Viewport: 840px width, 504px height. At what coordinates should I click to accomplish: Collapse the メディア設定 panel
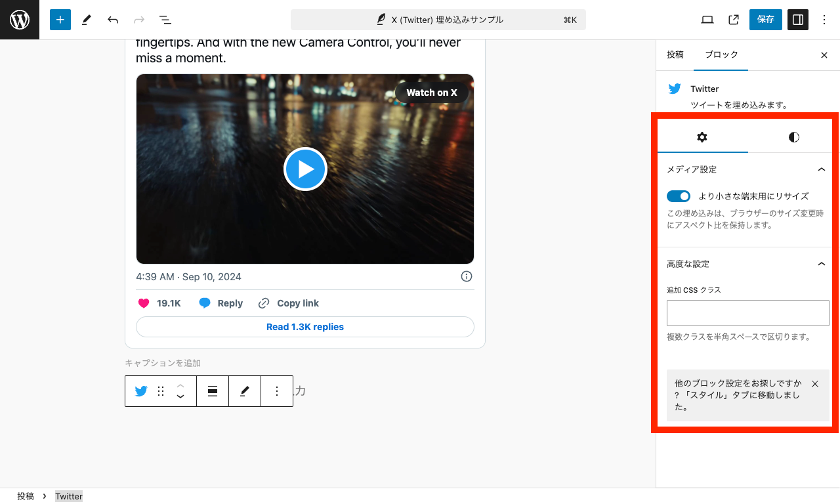(748, 169)
